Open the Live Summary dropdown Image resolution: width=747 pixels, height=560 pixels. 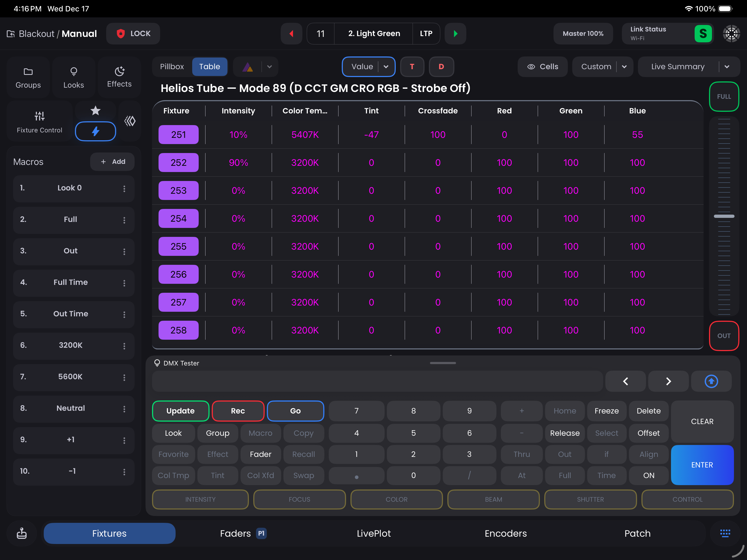[x=727, y=66]
